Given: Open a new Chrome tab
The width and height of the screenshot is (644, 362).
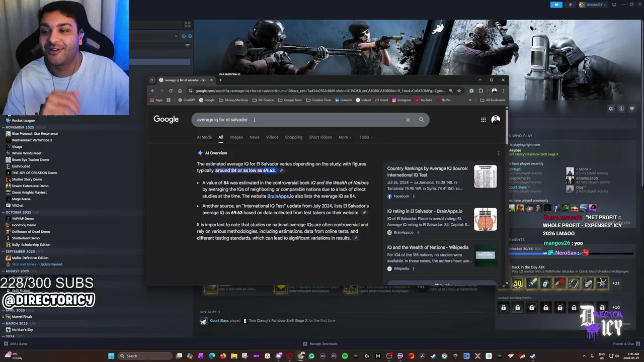Looking at the screenshot, I should point(220,80).
